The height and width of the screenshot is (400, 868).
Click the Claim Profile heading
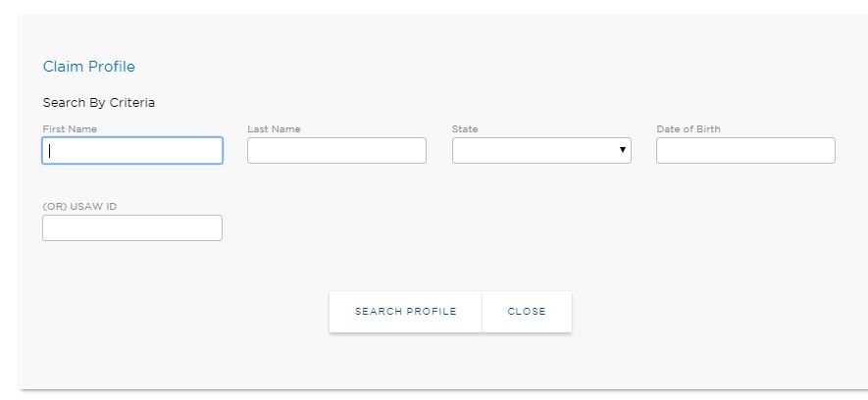point(89,67)
